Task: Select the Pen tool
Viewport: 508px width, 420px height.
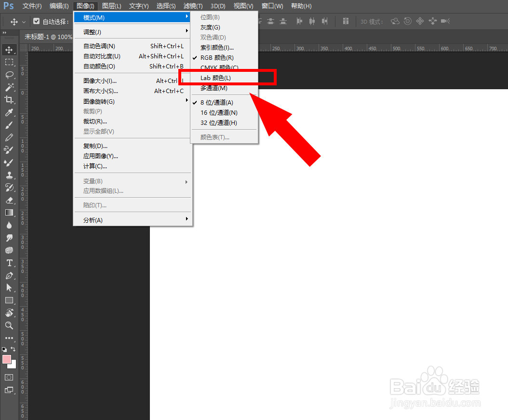Action: [9, 275]
